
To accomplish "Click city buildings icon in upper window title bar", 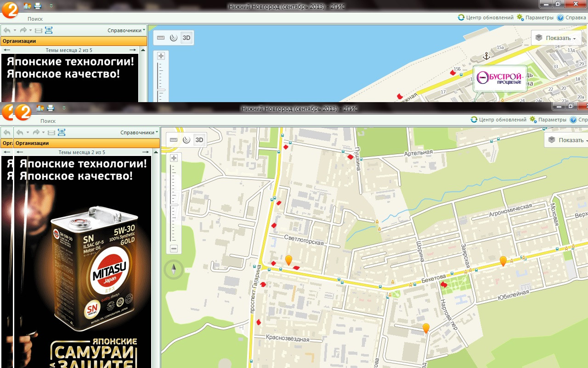I will click(27, 6).
